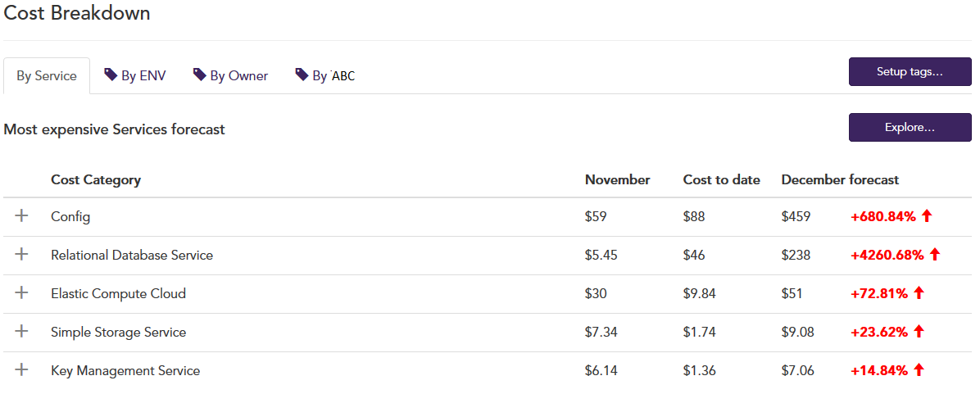Switch to the By ENV tab

(x=135, y=75)
